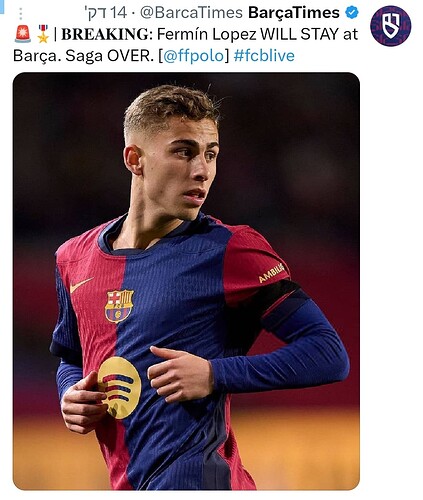423x500 pixels.
Task: Click the 14 דק' timestamp
Action: point(106,13)
